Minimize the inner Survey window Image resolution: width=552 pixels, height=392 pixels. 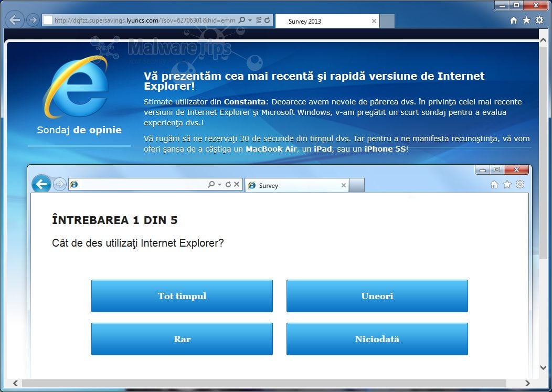[483, 169]
